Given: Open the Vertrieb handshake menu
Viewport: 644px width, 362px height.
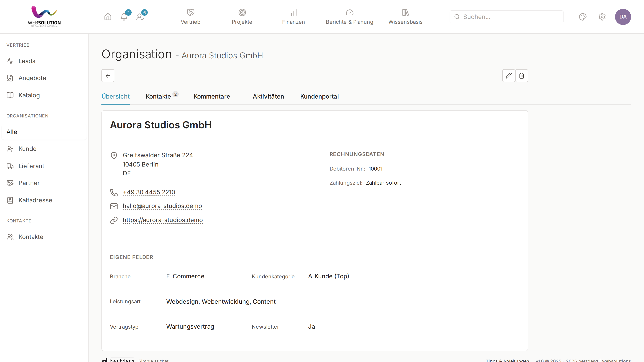Looking at the screenshot, I should [x=191, y=17].
